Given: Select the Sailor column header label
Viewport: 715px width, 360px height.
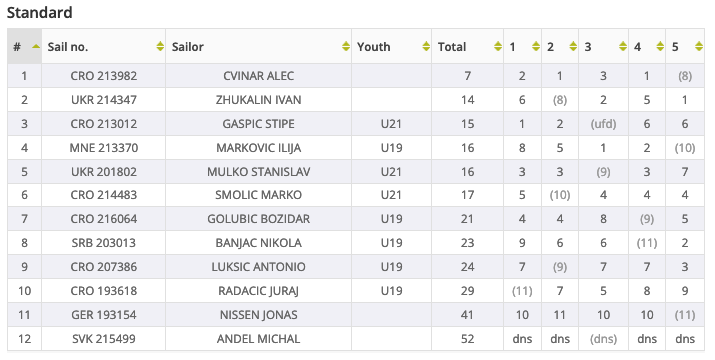Looking at the screenshot, I should click(187, 47).
